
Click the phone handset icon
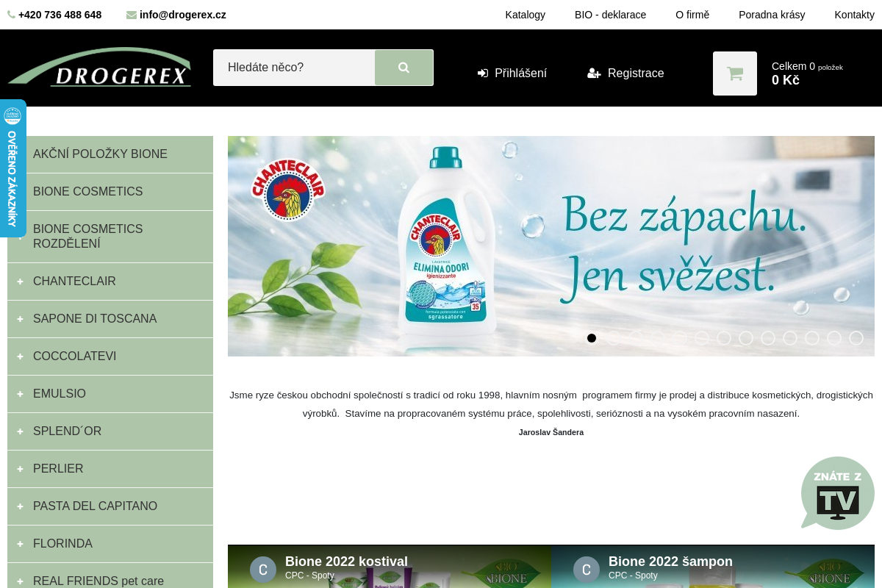(11, 15)
